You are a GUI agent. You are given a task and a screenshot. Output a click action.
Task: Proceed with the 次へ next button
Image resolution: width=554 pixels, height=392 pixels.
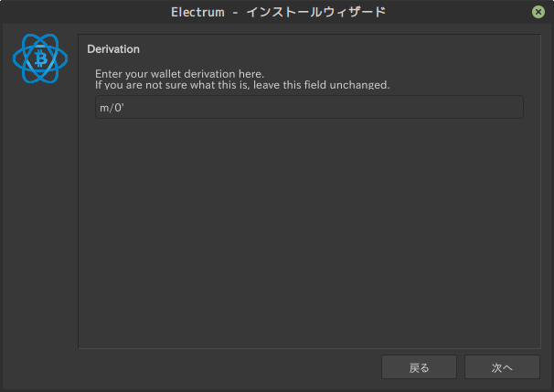(x=502, y=367)
